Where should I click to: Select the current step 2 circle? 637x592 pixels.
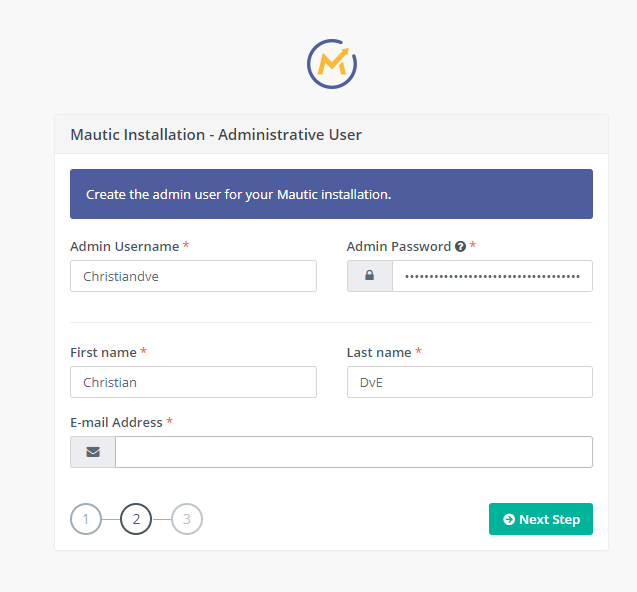tap(136, 519)
